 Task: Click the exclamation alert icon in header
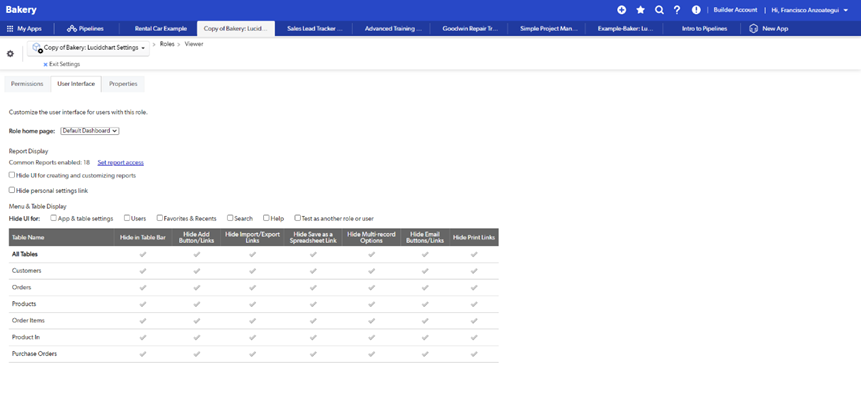pyautogui.click(x=696, y=10)
